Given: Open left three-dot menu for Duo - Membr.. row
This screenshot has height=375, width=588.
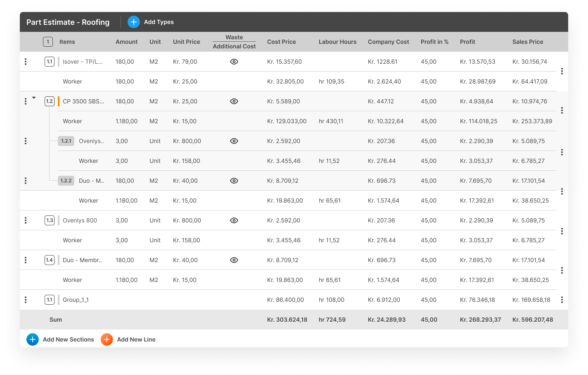Looking at the screenshot, I should pyautogui.click(x=26, y=260).
